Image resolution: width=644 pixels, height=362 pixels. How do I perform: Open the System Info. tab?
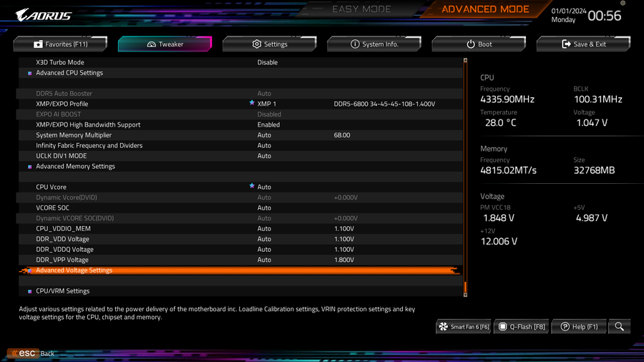(374, 44)
